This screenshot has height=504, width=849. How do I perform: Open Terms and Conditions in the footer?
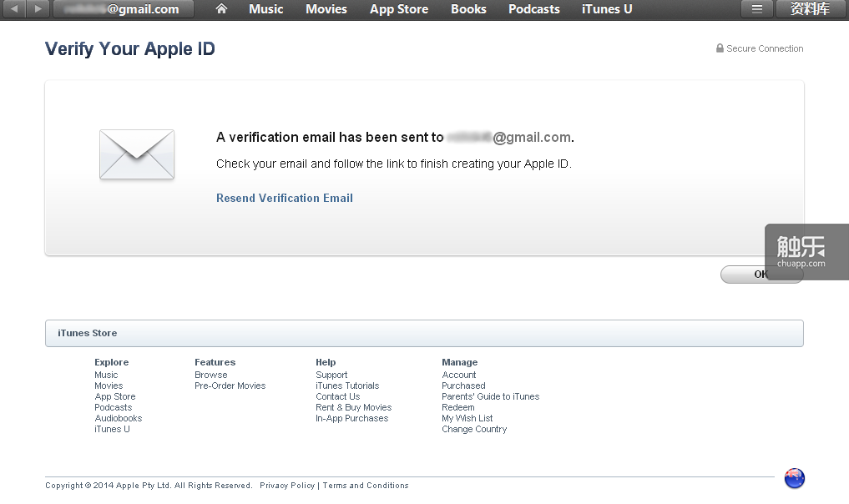(x=366, y=485)
